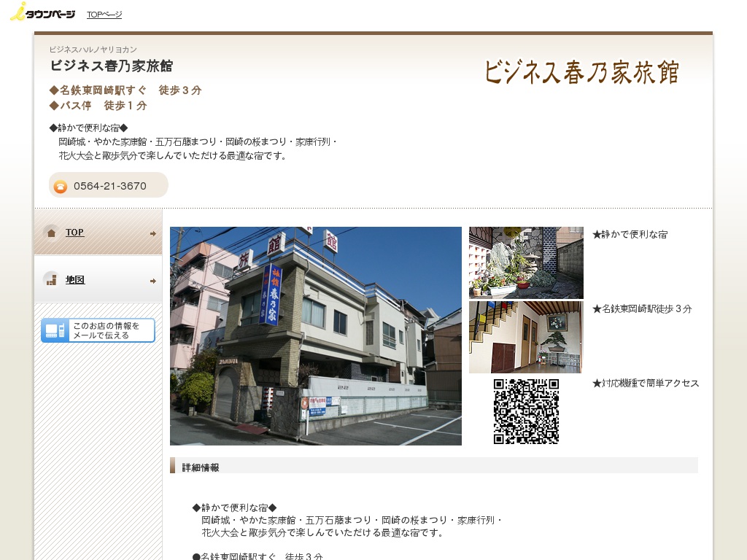747x560 pixels.
Task: Open the large ryokan exterior photo
Action: click(x=316, y=336)
